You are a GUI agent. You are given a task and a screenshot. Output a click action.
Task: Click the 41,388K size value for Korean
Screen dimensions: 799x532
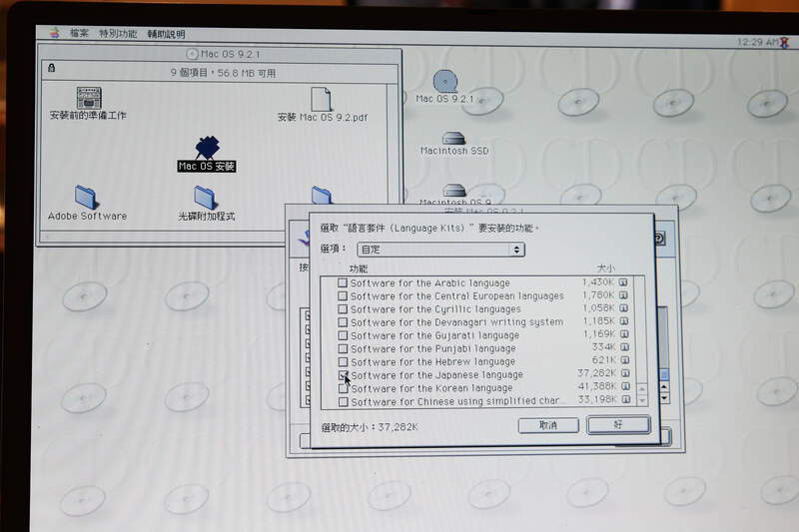point(597,386)
